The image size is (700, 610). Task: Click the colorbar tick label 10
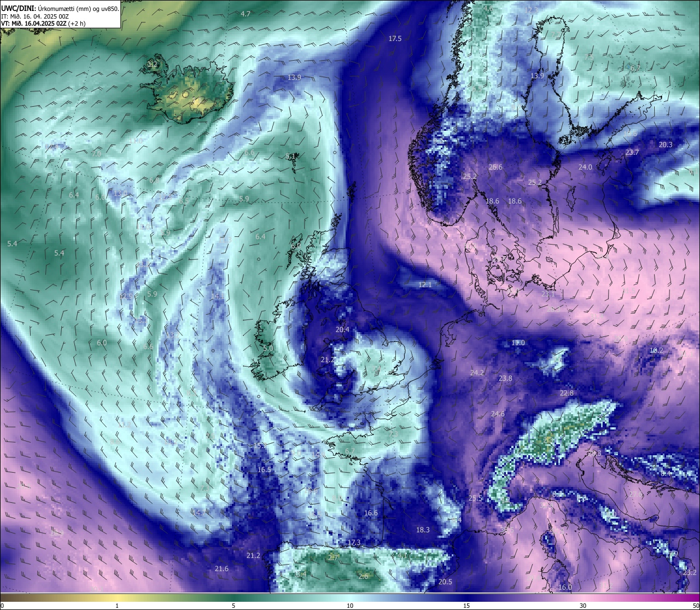[350, 605]
